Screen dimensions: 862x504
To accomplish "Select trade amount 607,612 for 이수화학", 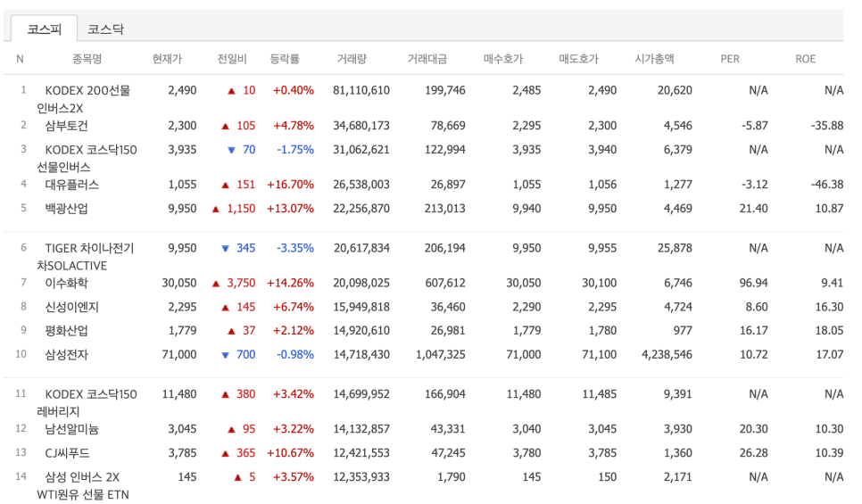I will click(x=445, y=283).
